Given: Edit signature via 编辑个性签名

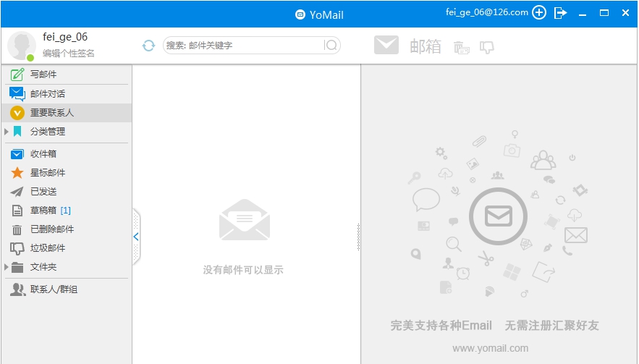Looking at the screenshot, I should coord(69,54).
